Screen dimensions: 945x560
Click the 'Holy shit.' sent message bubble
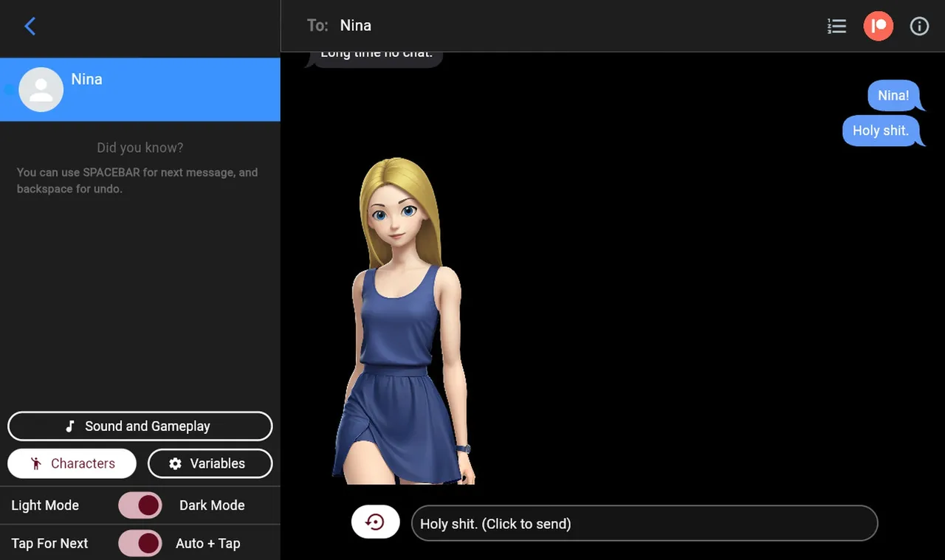click(x=881, y=131)
